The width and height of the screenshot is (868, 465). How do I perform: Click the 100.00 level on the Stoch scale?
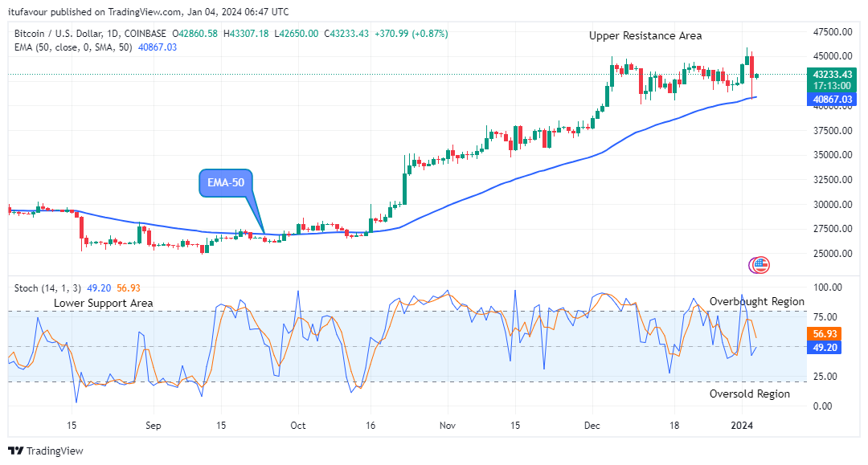828,287
